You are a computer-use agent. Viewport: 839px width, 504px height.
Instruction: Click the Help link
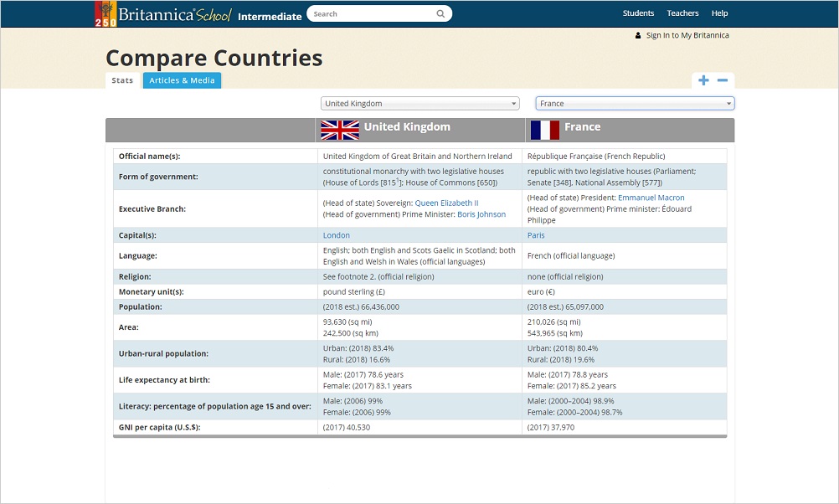pyautogui.click(x=719, y=13)
